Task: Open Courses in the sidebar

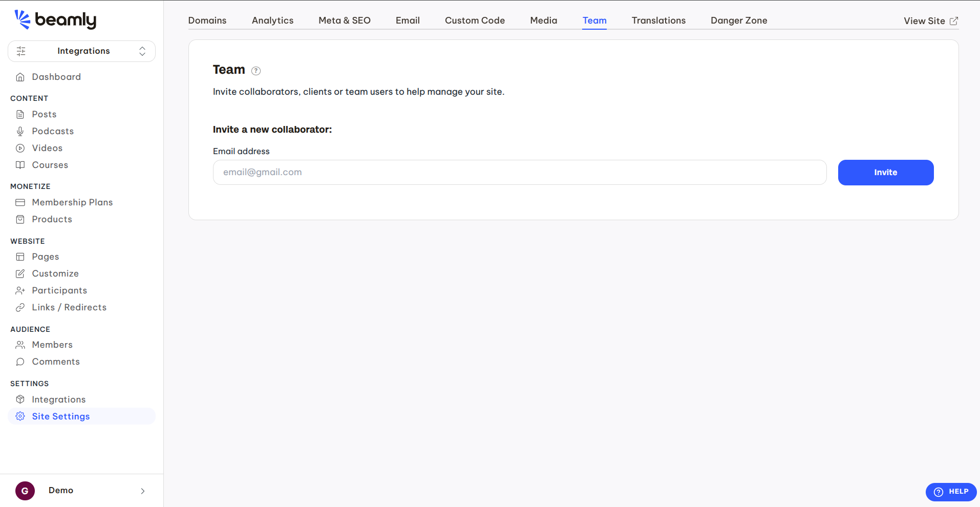Action: click(x=50, y=165)
